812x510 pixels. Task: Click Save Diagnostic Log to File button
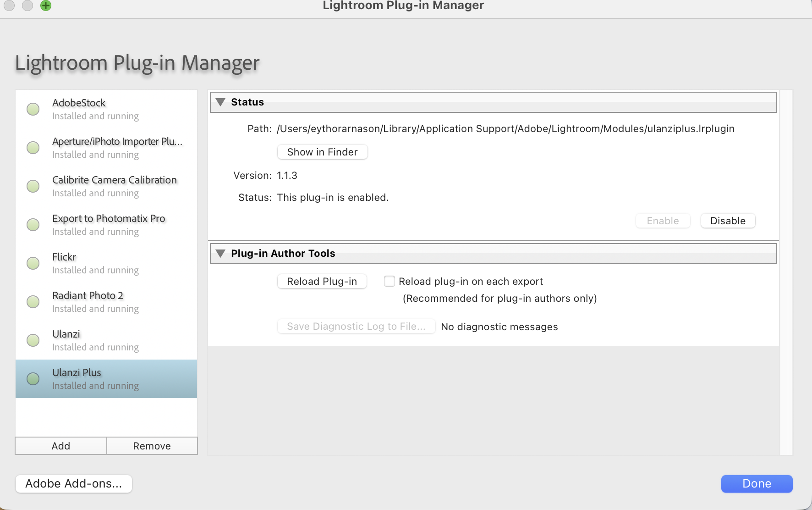click(x=356, y=326)
